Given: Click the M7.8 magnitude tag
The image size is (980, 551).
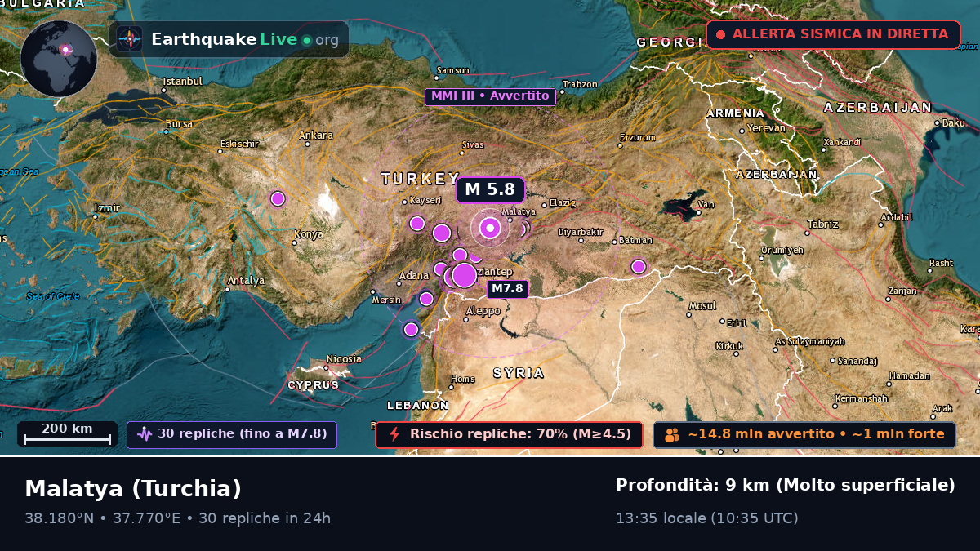Looking at the screenshot, I should pyautogui.click(x=507, y=289).
